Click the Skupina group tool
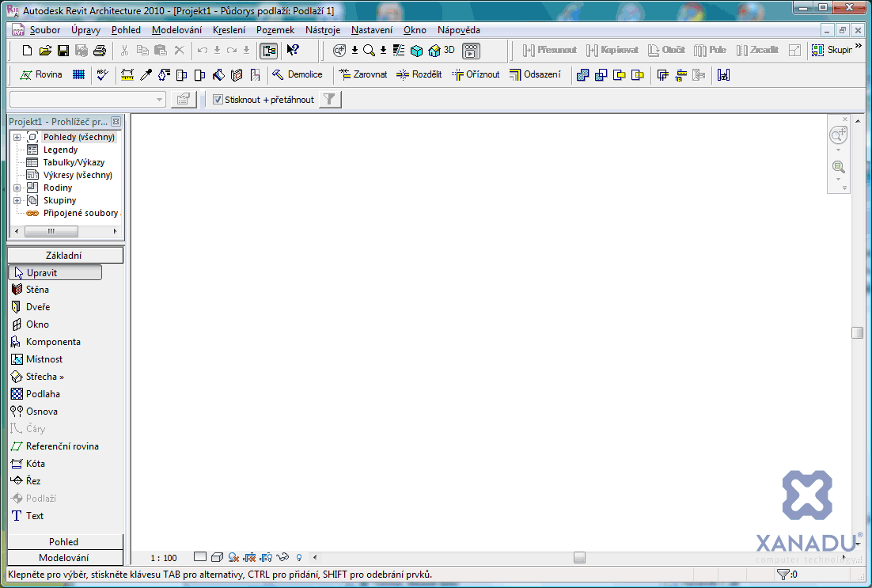 [832, 50]
